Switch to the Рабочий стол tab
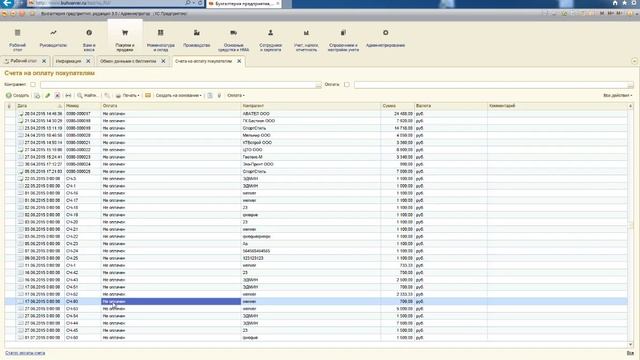The image size is (640, 360). (23, 61)
